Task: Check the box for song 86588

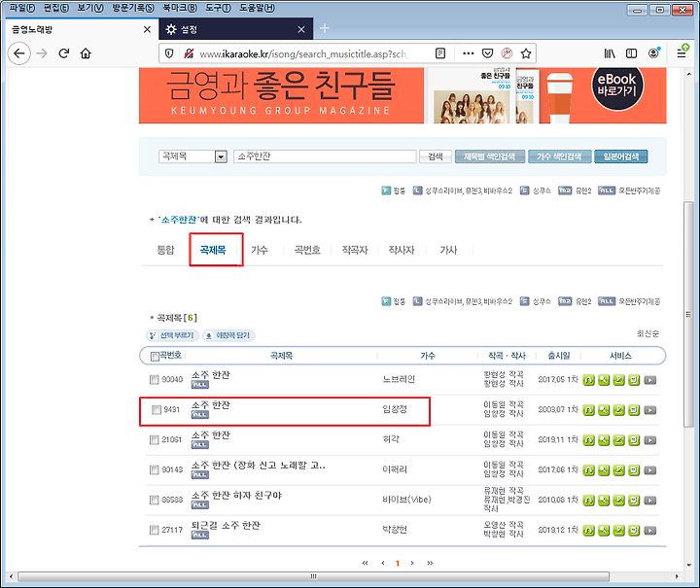Action: tap(155, 500)
